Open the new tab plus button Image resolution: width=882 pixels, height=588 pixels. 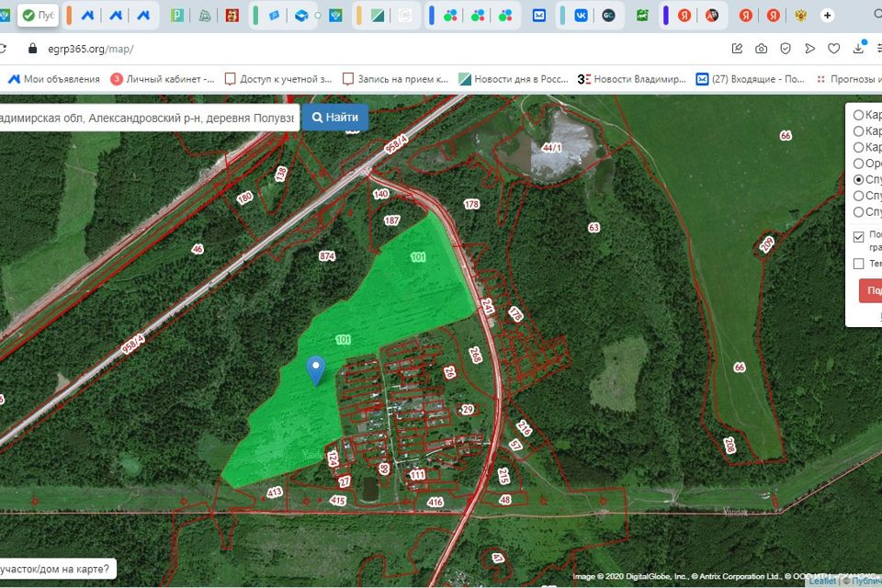pyautogui.click(x=828, y=16)
